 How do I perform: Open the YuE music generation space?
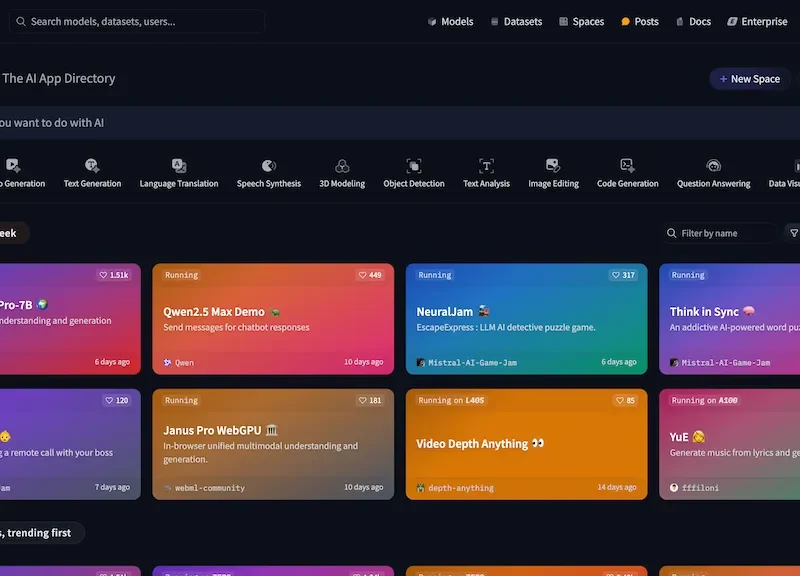730,444
